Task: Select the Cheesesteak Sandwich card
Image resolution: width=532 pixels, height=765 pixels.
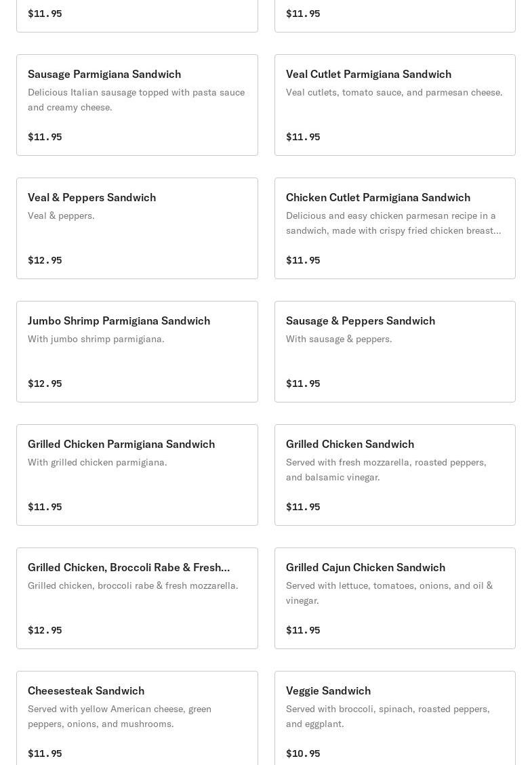Action: click(137, 718)
